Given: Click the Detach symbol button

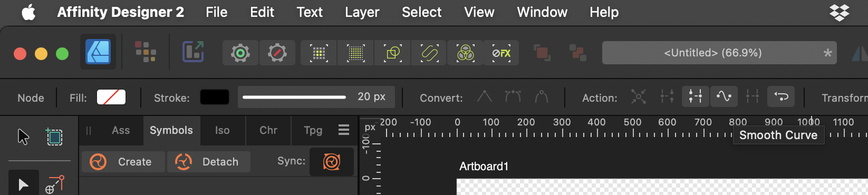Looking at the screenshot, I should pyautogui.click(x=209, y=162).
